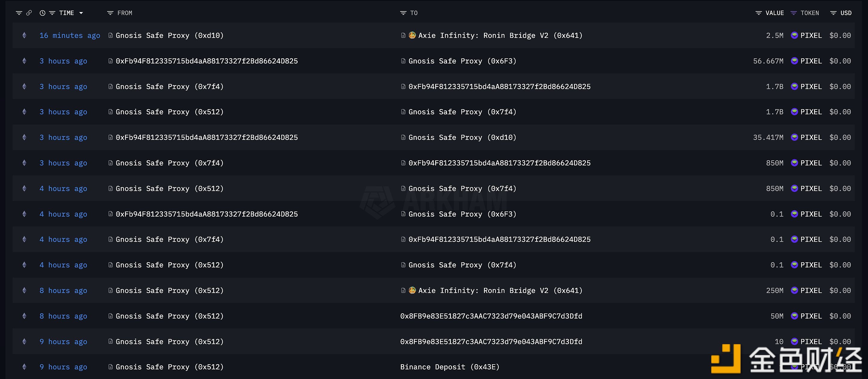Click PIXEL token icon in 2.5M row
Screen dimensions: 868x379
point(794,35)
